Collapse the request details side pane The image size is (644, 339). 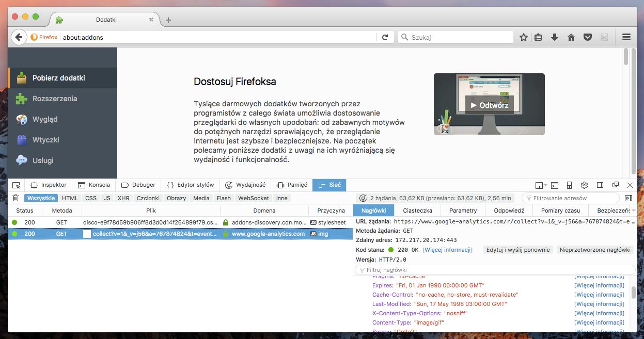tap(628, 198)
